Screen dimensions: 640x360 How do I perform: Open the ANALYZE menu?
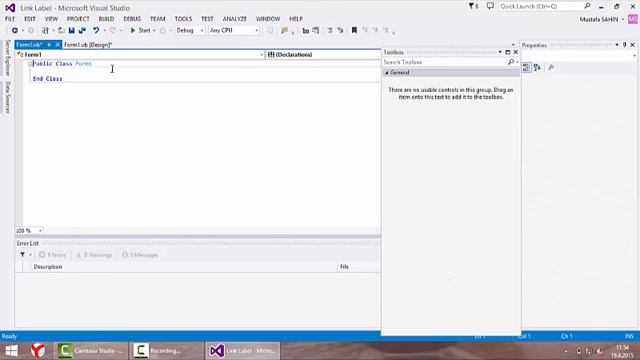(235, 19)
